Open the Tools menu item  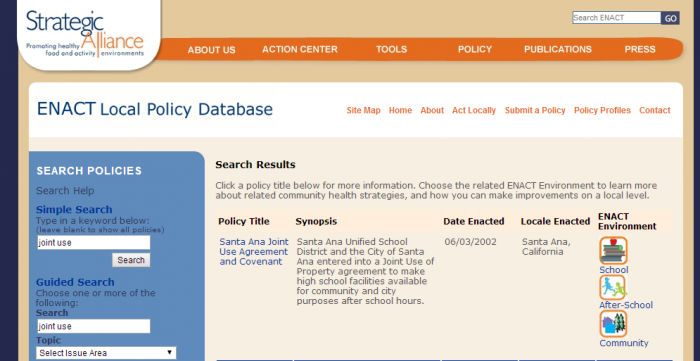[x=392, y=49]
